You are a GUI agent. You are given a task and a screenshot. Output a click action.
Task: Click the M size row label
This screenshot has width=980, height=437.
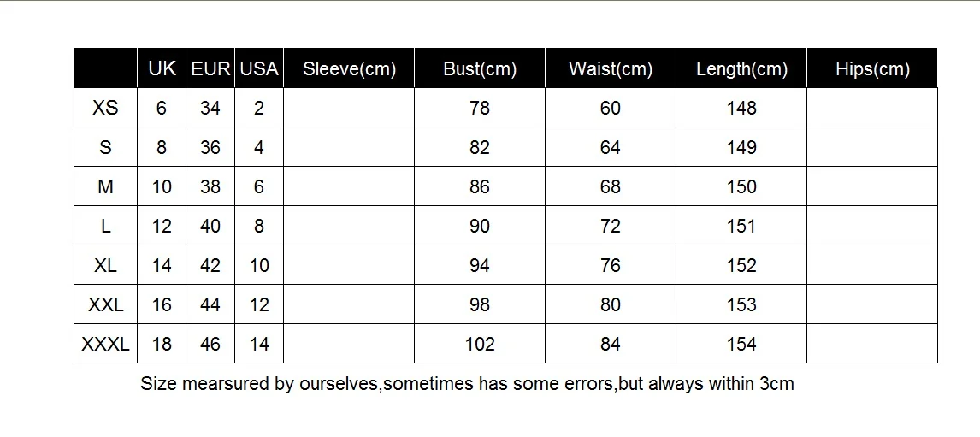click(x=106, y=186)
